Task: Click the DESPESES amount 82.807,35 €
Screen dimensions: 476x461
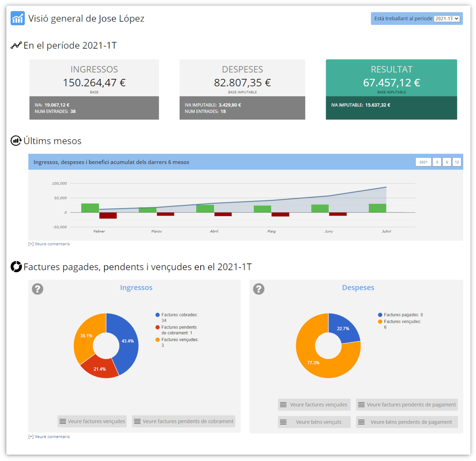Action: tap(243, 83)
